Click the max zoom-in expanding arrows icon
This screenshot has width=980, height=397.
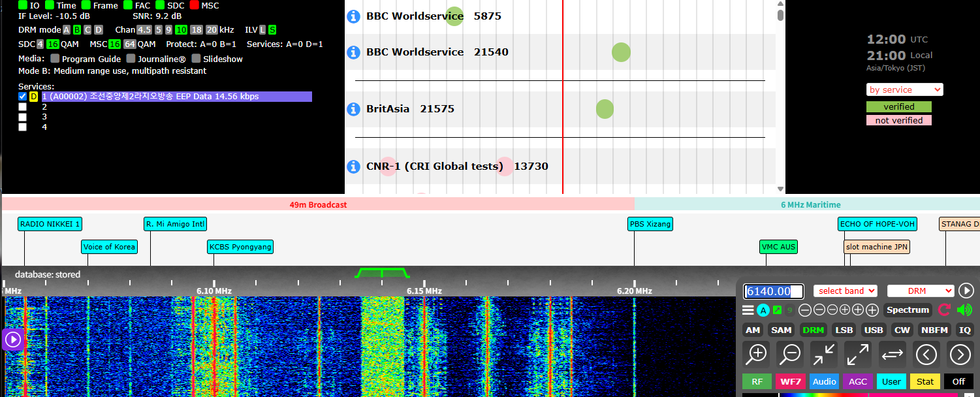(x=858, y=354)
